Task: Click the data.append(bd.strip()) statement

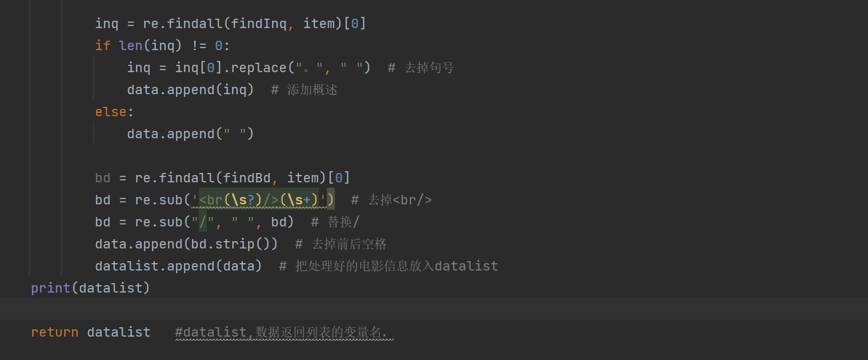Action: pos(186,244)
